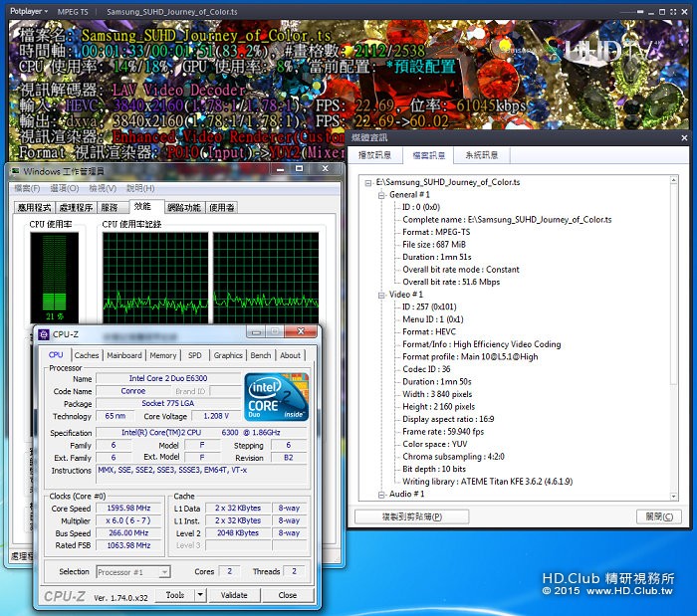Switch to the SPD tab in CPU-Z
Image resolution: width=697 pixels, height=616 pixels.
[195, 355]
